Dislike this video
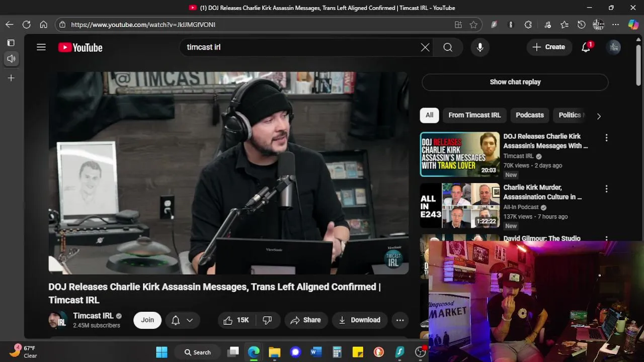644x362 pixels. [267, 320]
